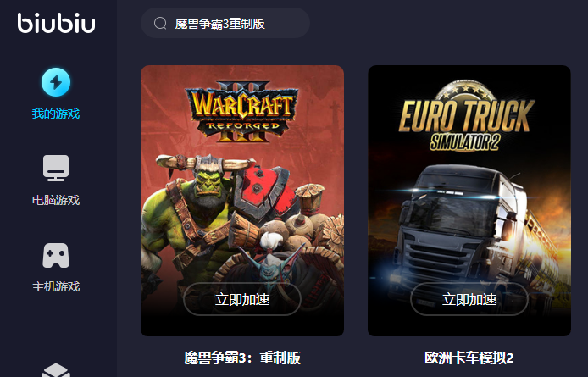Open the 欧洲卡车模拟2 title link

pyautogui.click(x=469, y=358)
